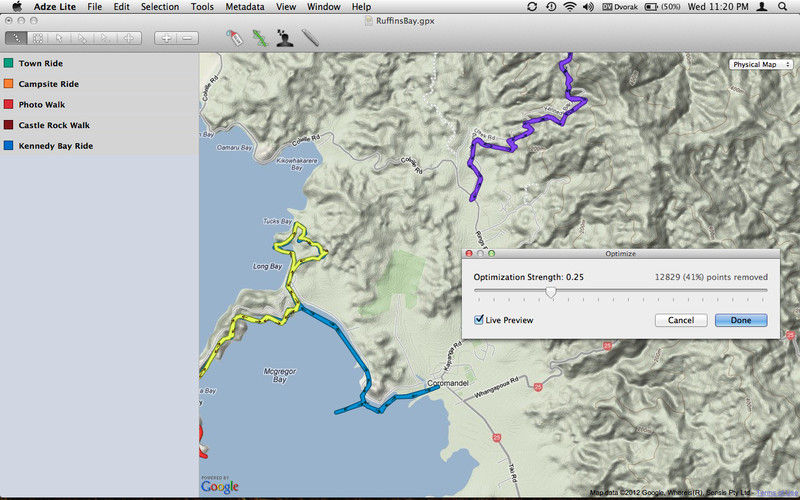The width and height of the screenshot is (800, 500).
Task: Open the Physical Map type dropdown
Action: click(761, 64)
